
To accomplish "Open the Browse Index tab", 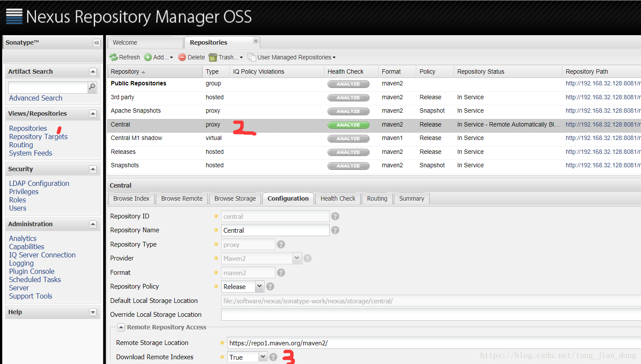I will coord(131,198).
